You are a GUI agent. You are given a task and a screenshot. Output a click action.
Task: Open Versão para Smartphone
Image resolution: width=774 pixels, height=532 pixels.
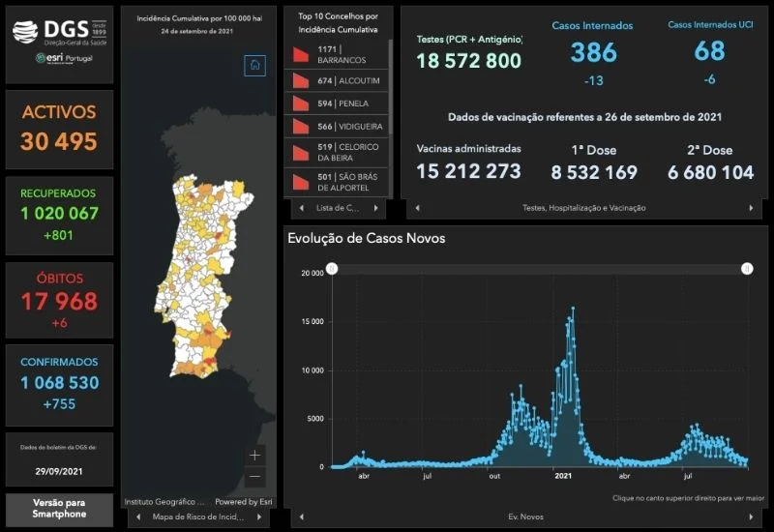59,509
